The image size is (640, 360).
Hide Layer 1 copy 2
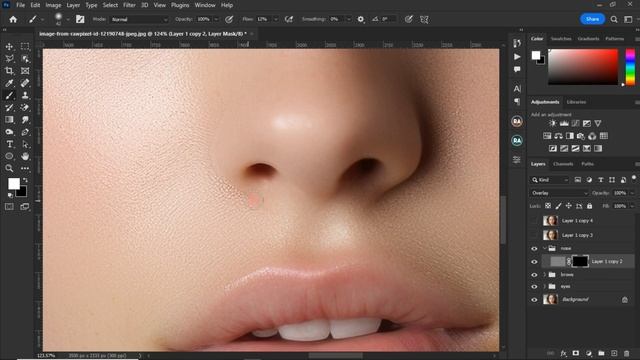coord(534,262)
